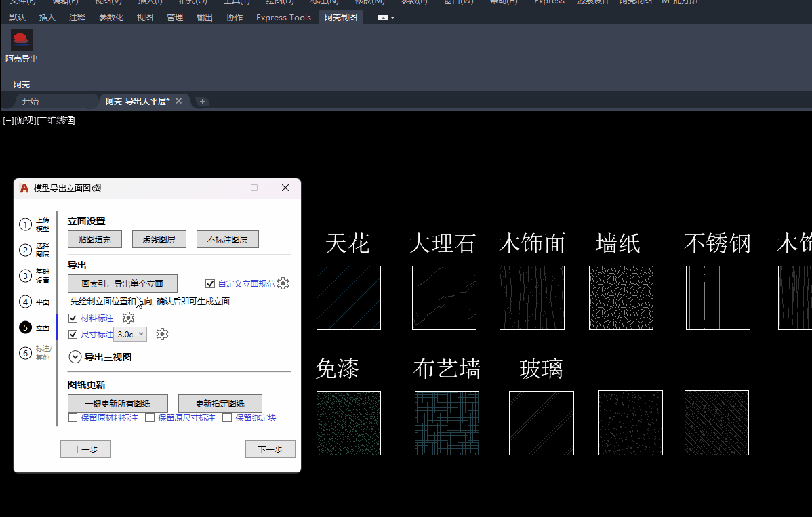Image resolution: width=812 pixels, height=517 pixels.
Task: Uncheck the 材料标注 checkbox
Action: click(73, 318)
